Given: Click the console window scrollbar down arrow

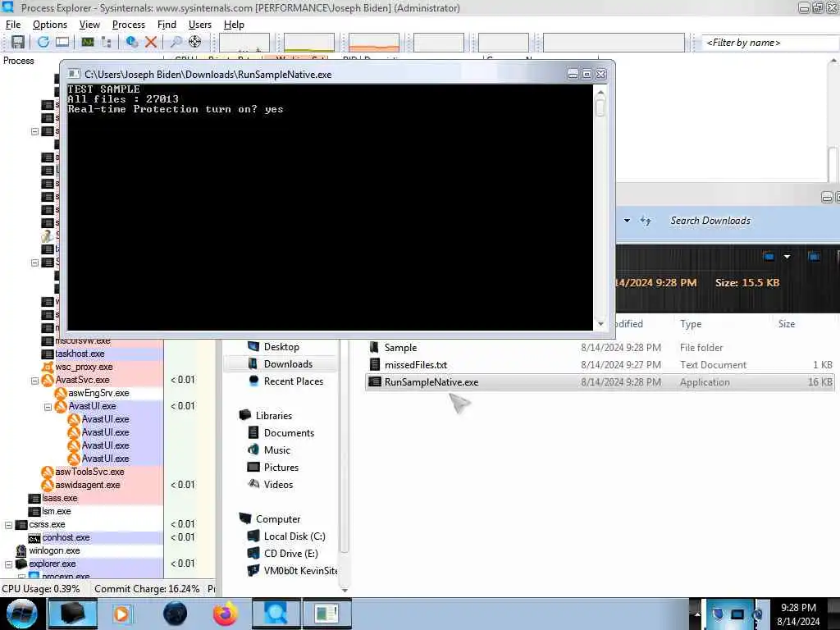Looking at the screenshot, I should [600, 323].
